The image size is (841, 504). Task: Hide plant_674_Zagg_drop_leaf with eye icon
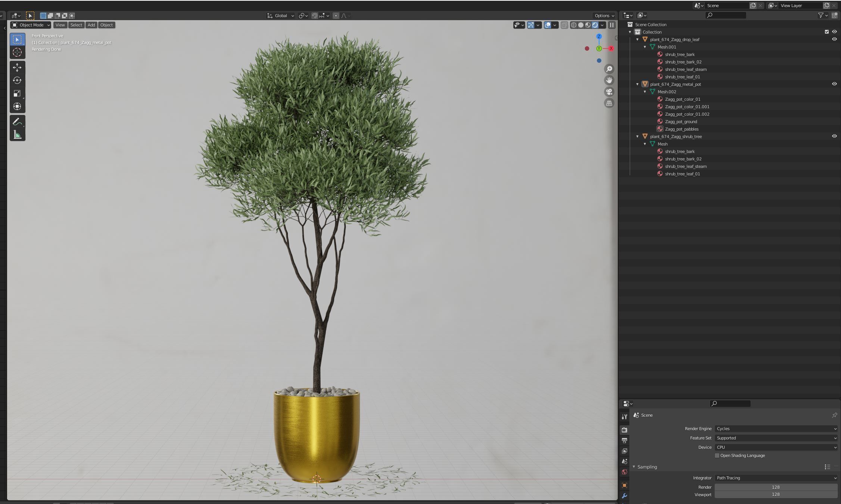click(834, 39)
